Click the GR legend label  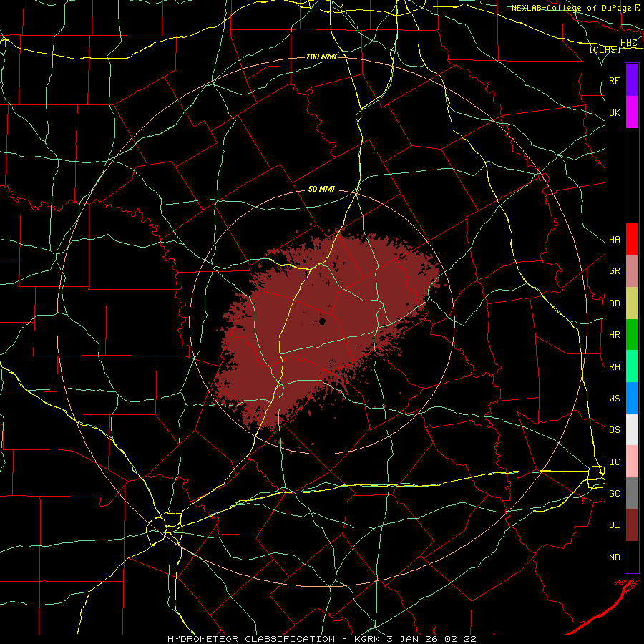pos(615,271)
